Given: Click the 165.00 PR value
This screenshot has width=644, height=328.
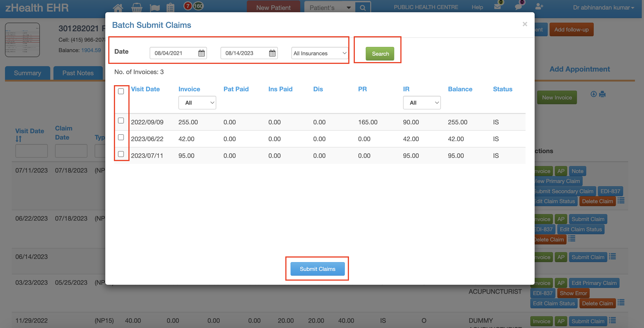Looking at the screenshot, I should coord(368,122).
